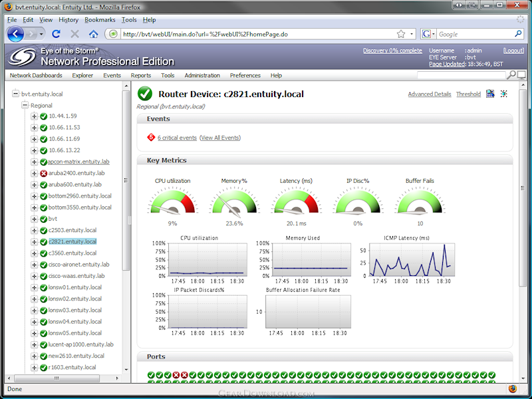The height and width of the screenshot is (399, 532).
Task: Open the search engine selector dropdown
Action: pos(434,34)
